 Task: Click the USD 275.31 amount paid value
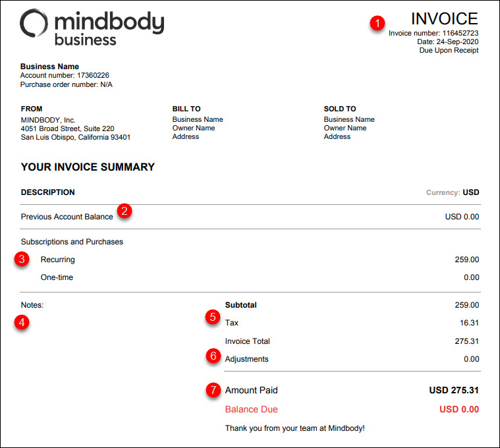click(x=453, y=390)
